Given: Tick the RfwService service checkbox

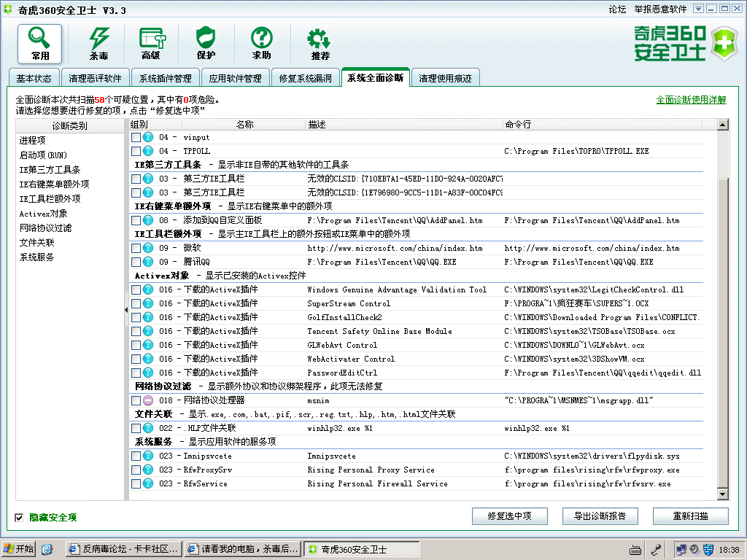Looking at the screenshot, I should (136, 483).
